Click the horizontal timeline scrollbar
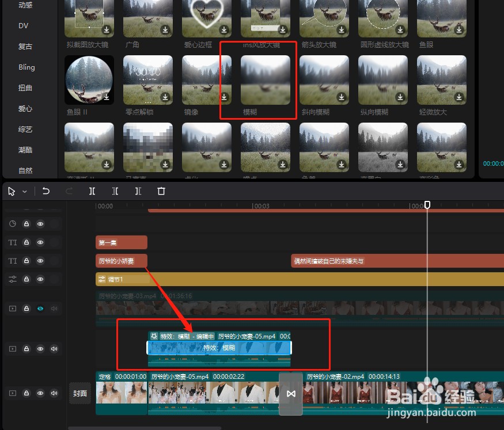The height and width of the screenshot is (430, 504). tap(145, 428)
